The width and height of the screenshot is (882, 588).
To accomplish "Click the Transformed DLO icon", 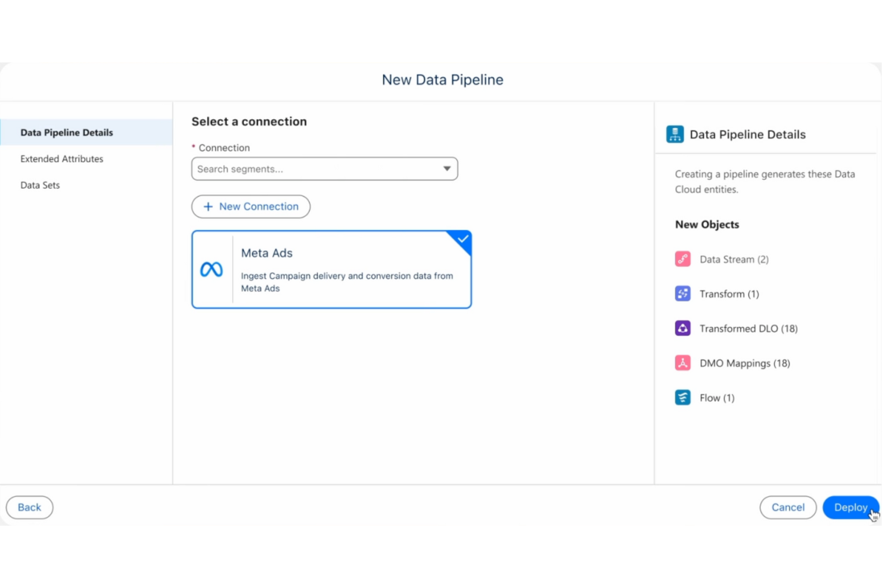I will click(682, 328).
